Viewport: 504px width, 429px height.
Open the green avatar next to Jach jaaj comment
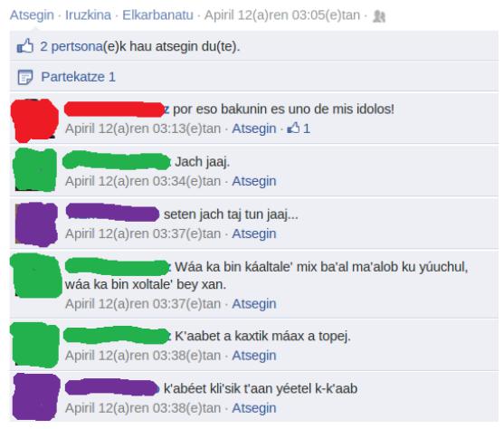click(x=35, y=169)
